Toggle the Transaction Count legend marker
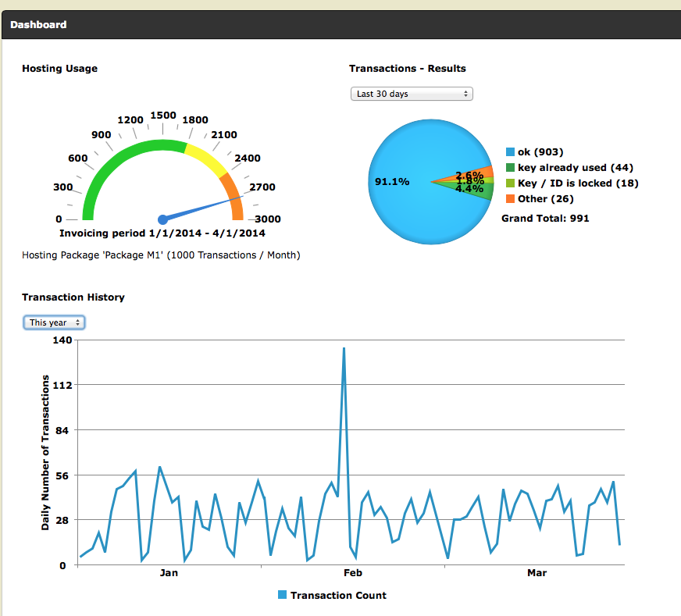Image resolution: width=681 pixels, height=616 pixels. click(283, 595)
